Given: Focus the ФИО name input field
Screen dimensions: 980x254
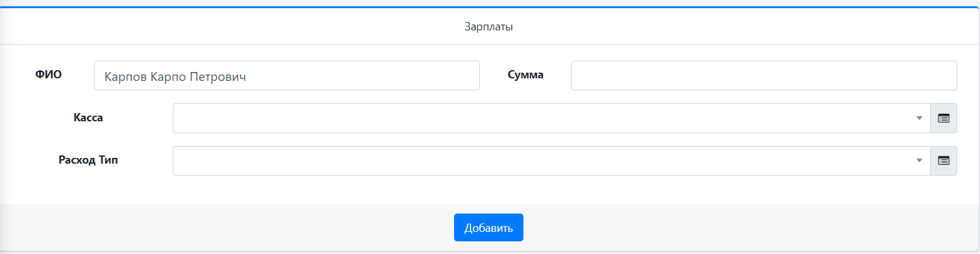Looking at the screenshot, I should click(286, 76).
